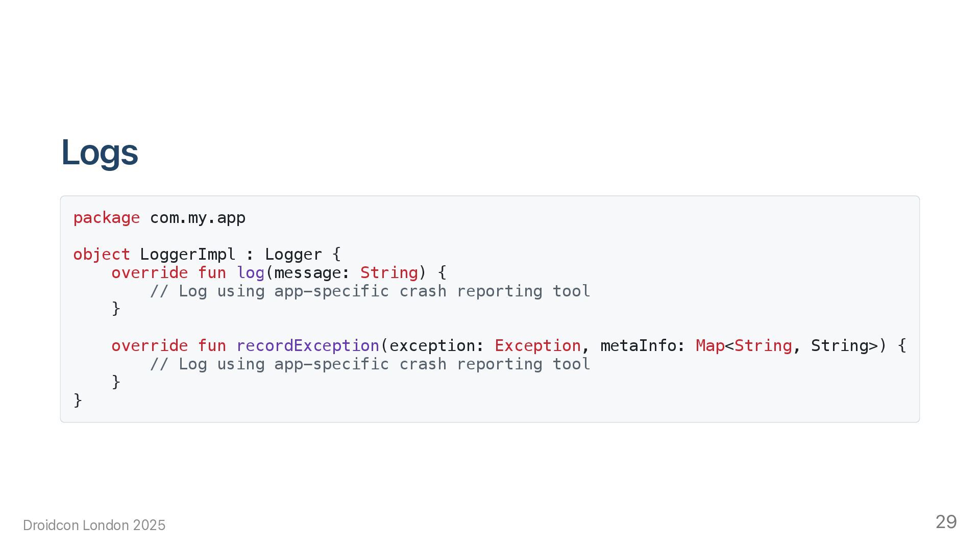This screenshot has width=980, height=551.
Task: Click the String type in log's signature
Action: (389, 273)
